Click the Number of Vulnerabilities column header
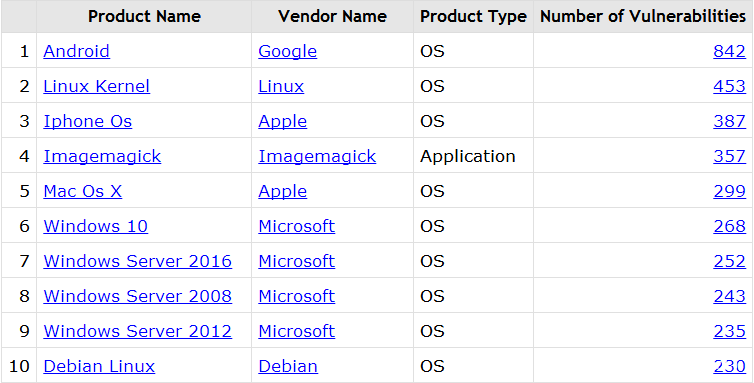Screen dimensions: 754x383 (x=643, y=16)
